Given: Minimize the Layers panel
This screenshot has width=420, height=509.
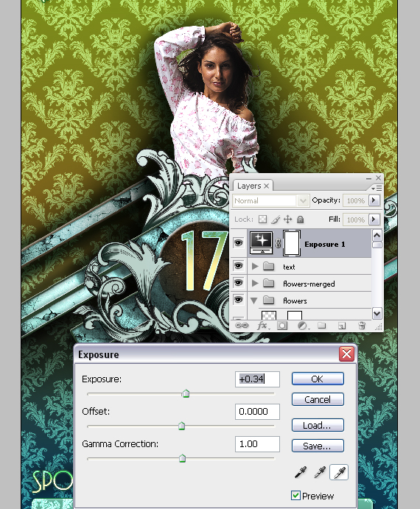Looking at the screenshot, I should pos(368,178).
